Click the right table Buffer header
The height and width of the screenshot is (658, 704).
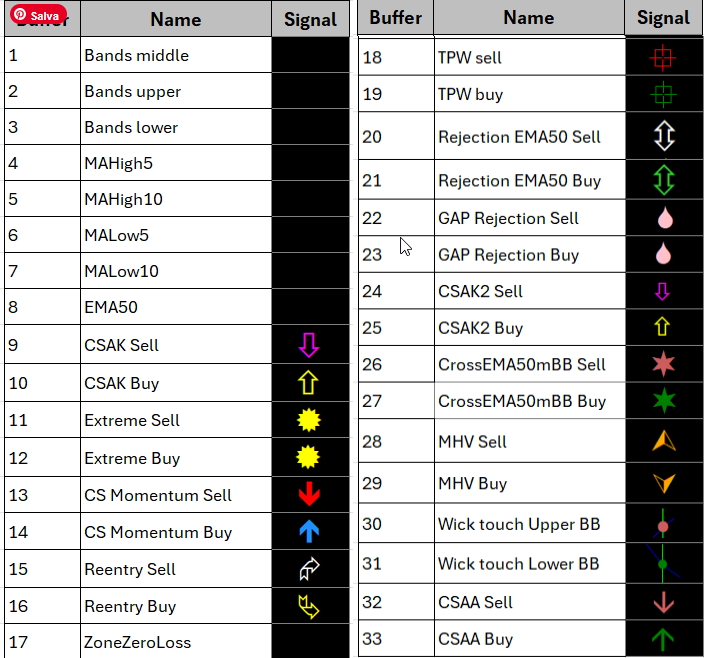(396, 18)
